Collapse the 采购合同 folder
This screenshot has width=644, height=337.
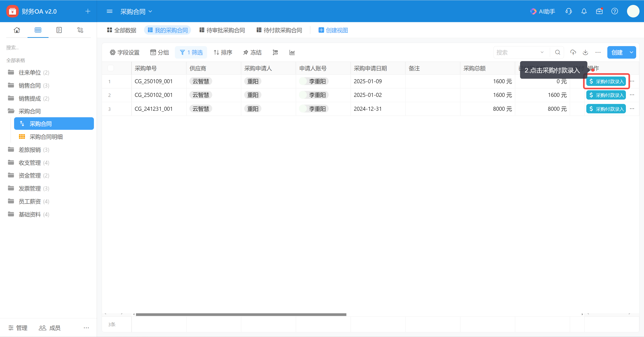[24, 111]
